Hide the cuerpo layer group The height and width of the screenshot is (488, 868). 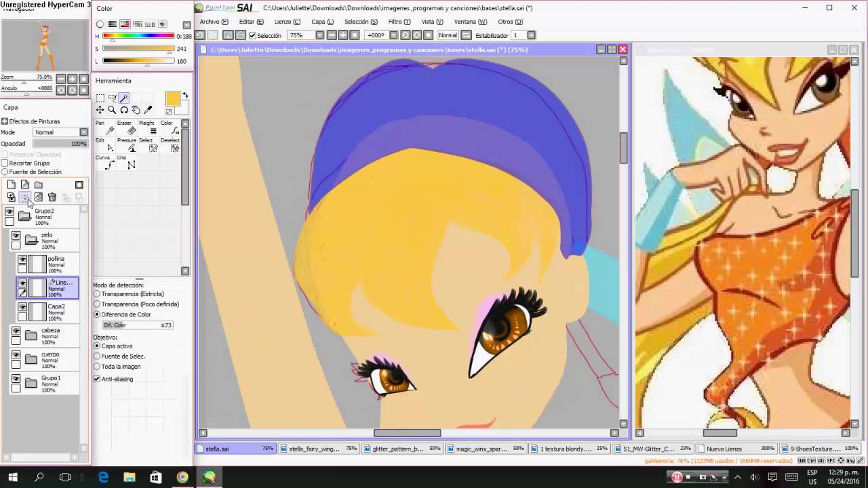click(x=16, y=355)
